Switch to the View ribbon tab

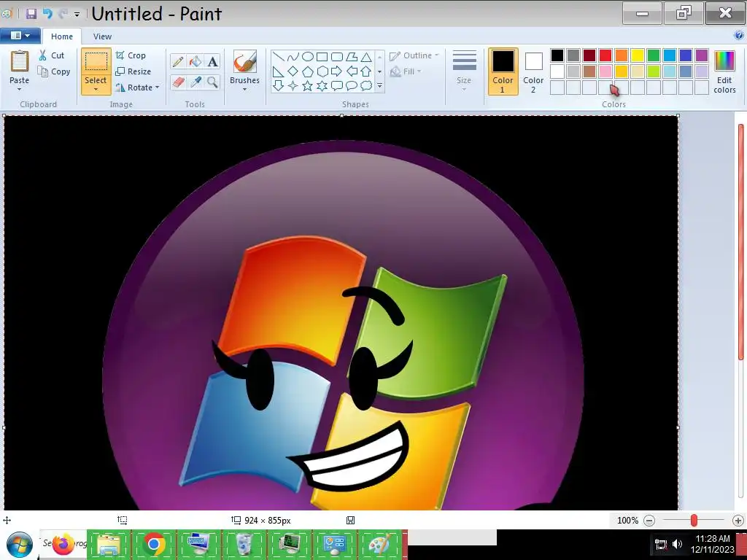point(102,36)
